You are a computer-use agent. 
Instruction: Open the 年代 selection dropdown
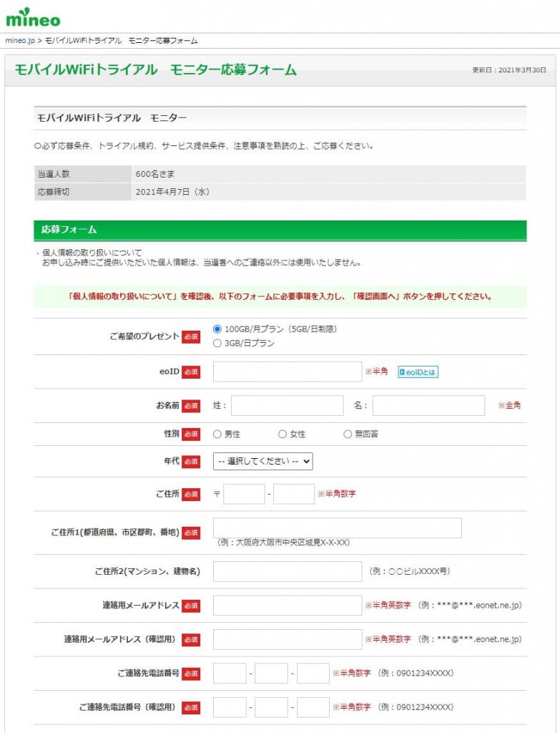263,462
